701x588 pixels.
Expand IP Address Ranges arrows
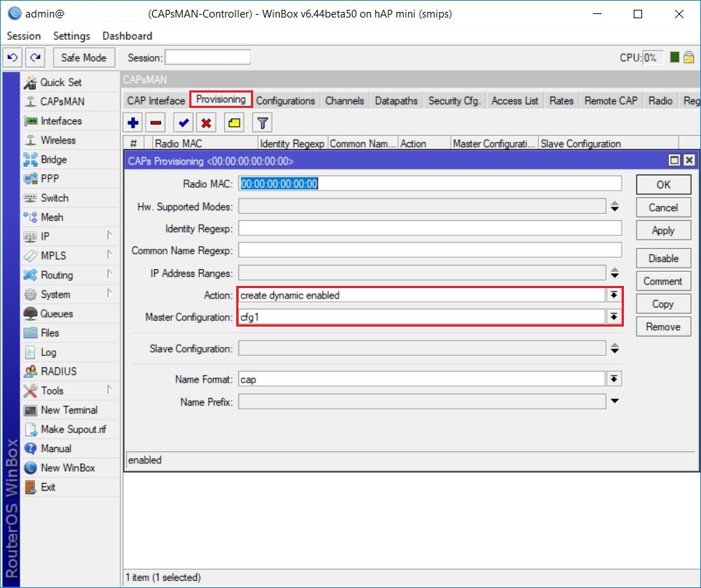[615, 273]
